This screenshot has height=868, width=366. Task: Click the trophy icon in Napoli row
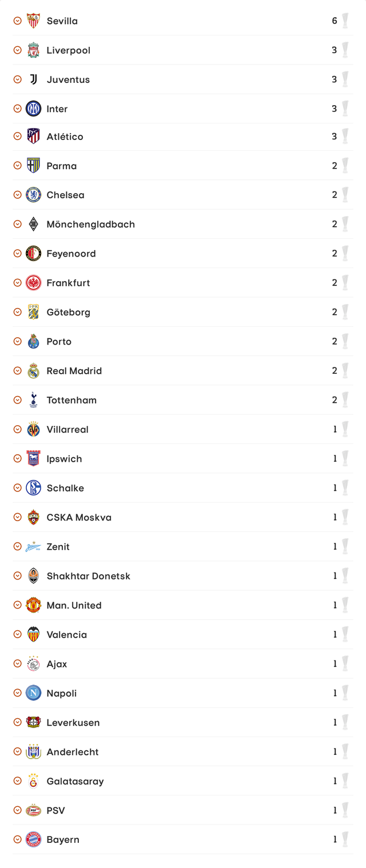pos(345,693)
